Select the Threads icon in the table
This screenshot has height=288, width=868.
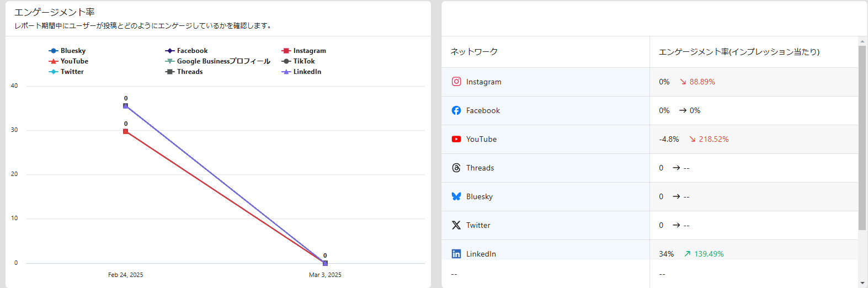[456, 168]
